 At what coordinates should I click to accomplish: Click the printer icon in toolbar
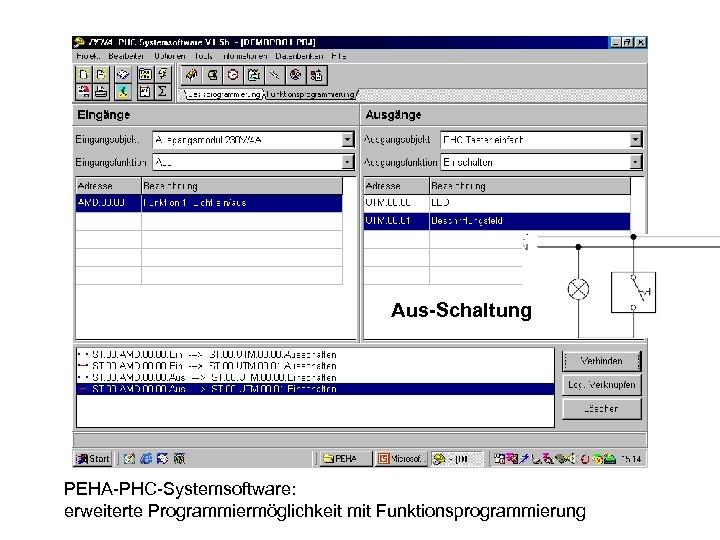pyautogui.click(x=101, y=91)
